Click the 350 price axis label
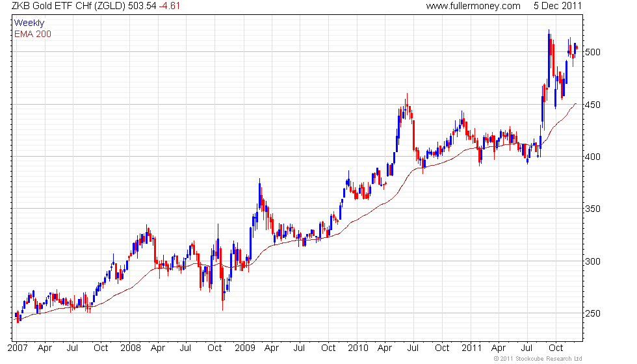637x364 pixels. click(593, 209)
